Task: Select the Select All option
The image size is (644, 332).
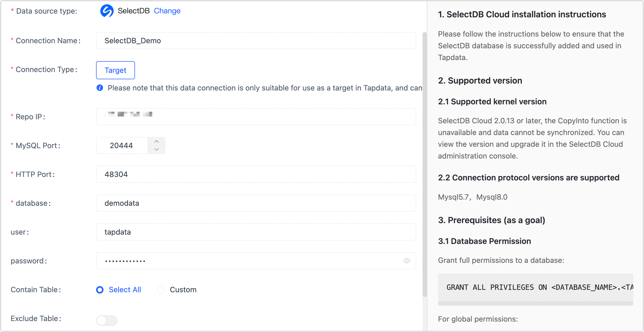Action: (x=100, y=290)
